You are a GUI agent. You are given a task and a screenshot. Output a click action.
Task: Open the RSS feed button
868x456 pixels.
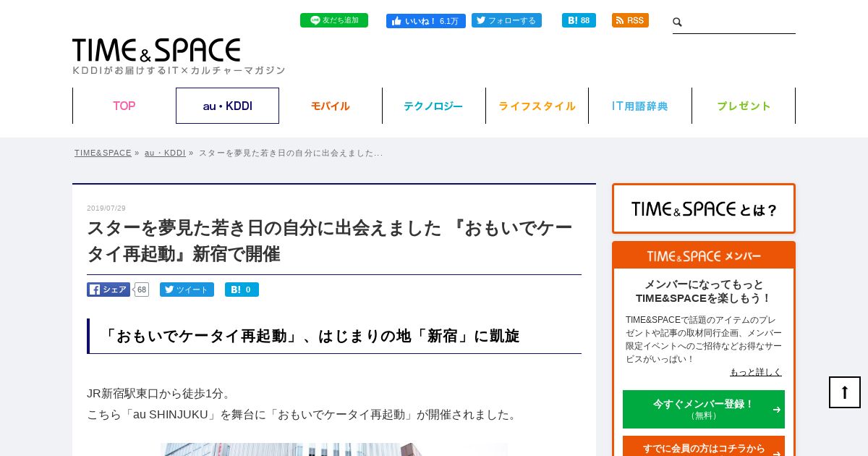[630, 20]
